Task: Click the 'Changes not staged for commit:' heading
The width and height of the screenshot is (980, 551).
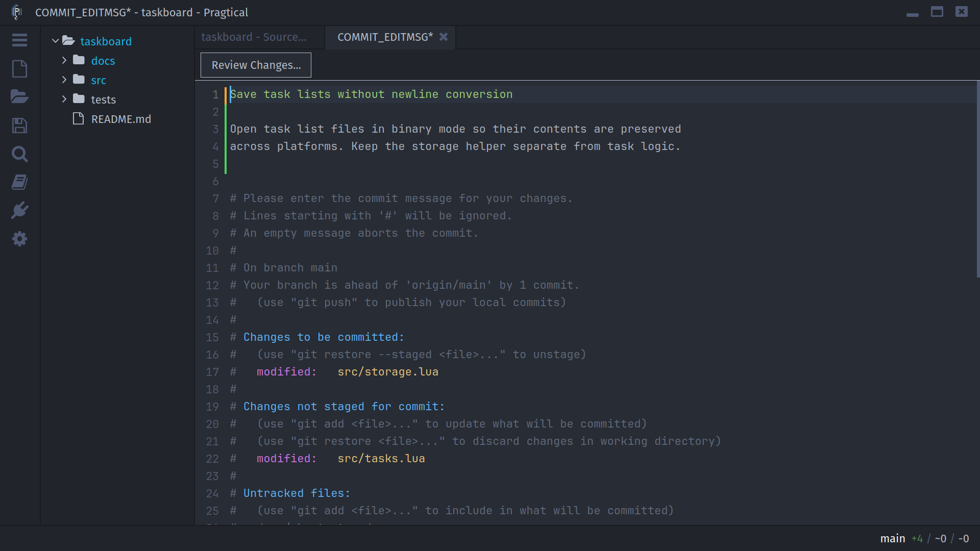Action: pyautogui.click(x=344, y=407)
